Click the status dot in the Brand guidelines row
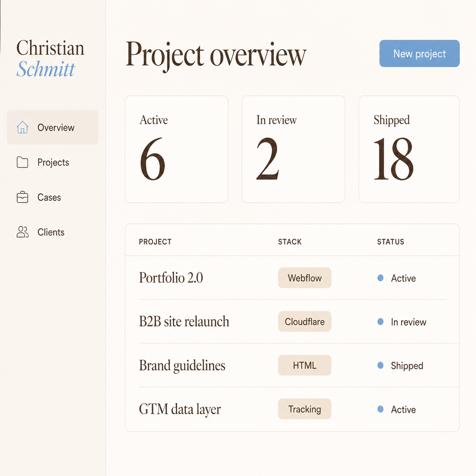476x476 pixels. (x=380, y=365)
